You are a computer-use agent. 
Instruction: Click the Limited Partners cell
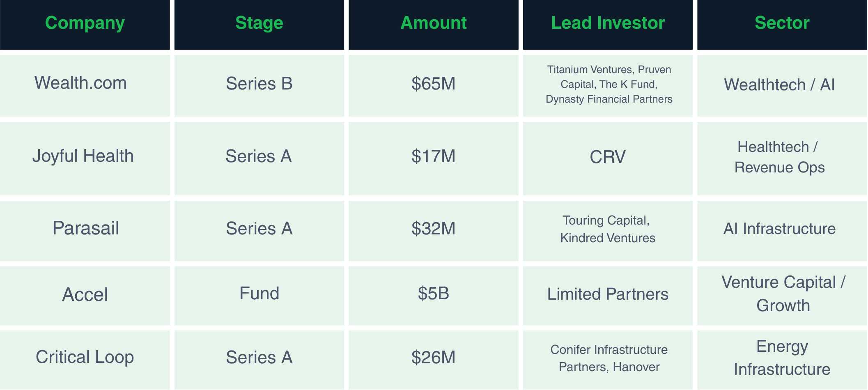click(x=608, y=296)
